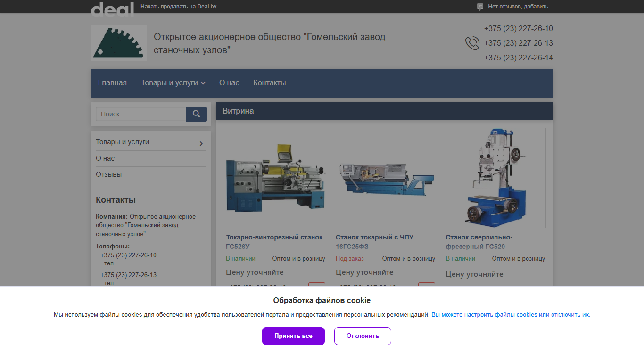This screenshot has height=362, width=644.
Task: Click the reviews speech bubble icon
Action: (x=480, y=7)
